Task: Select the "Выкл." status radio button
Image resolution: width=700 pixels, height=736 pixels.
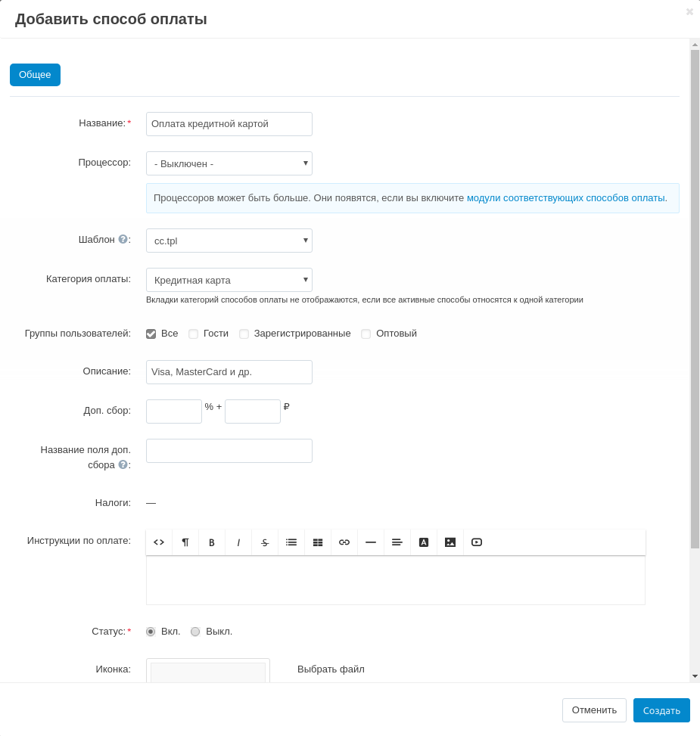Action: pos(195,632)
